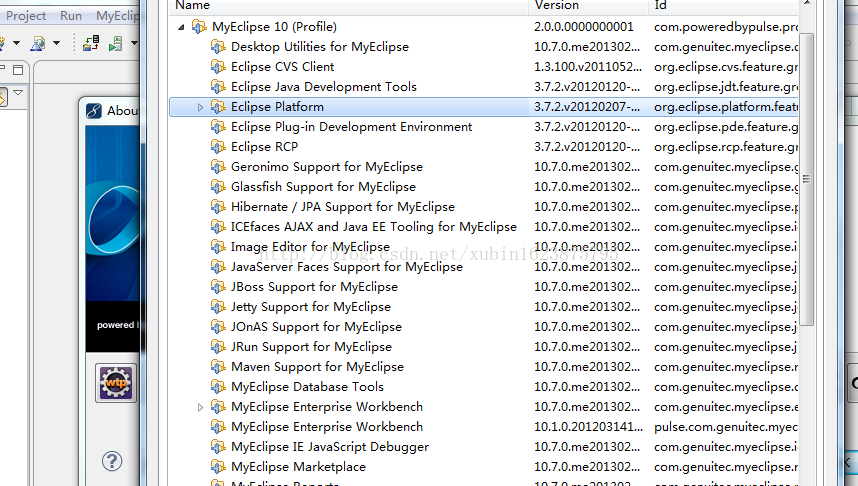858x486 pixels.
Task: Select the Eclipse Platform row
Action: coord(484,107)
